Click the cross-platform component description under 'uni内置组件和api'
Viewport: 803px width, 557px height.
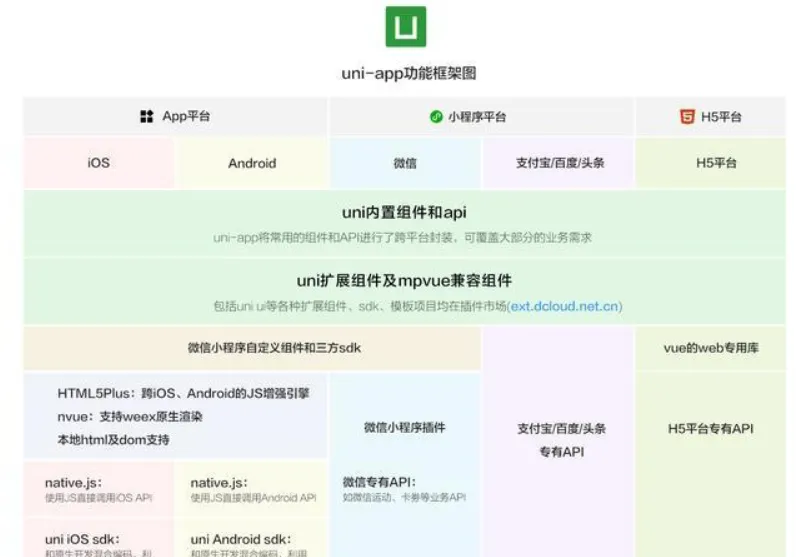click(403, 238)
